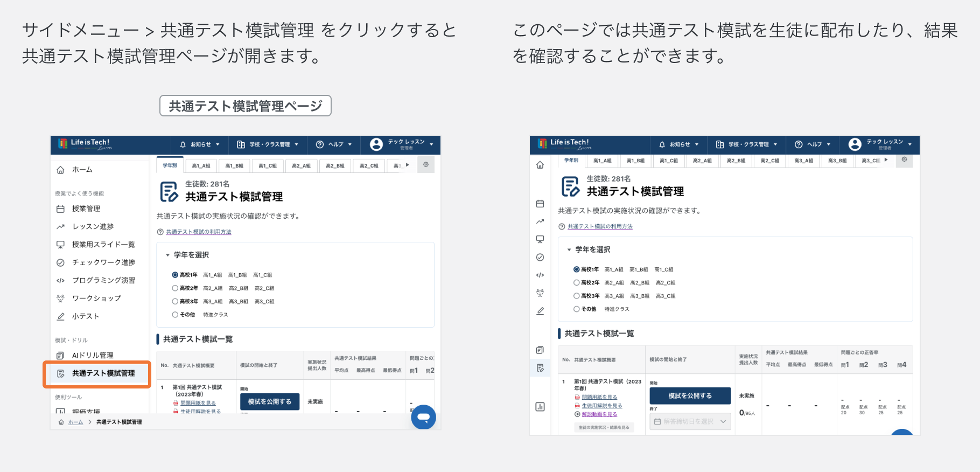
Task: Open テック レッスン user menu, left header
Action: tap(402, 144)
